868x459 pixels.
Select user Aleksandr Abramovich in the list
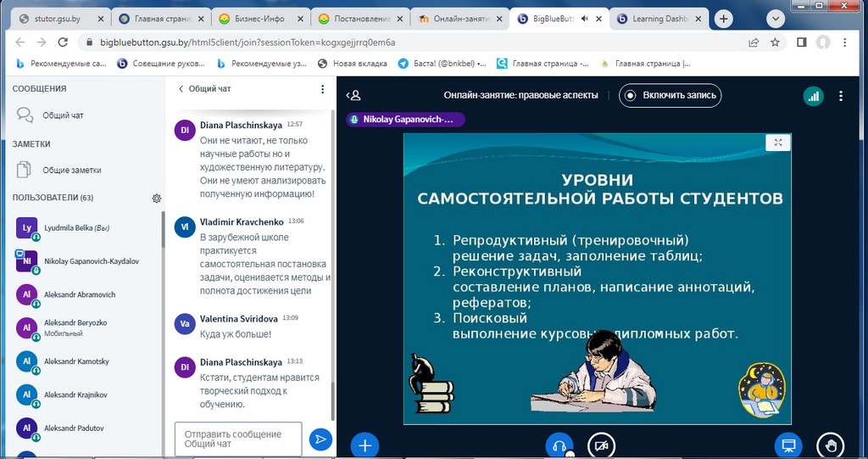80,294
